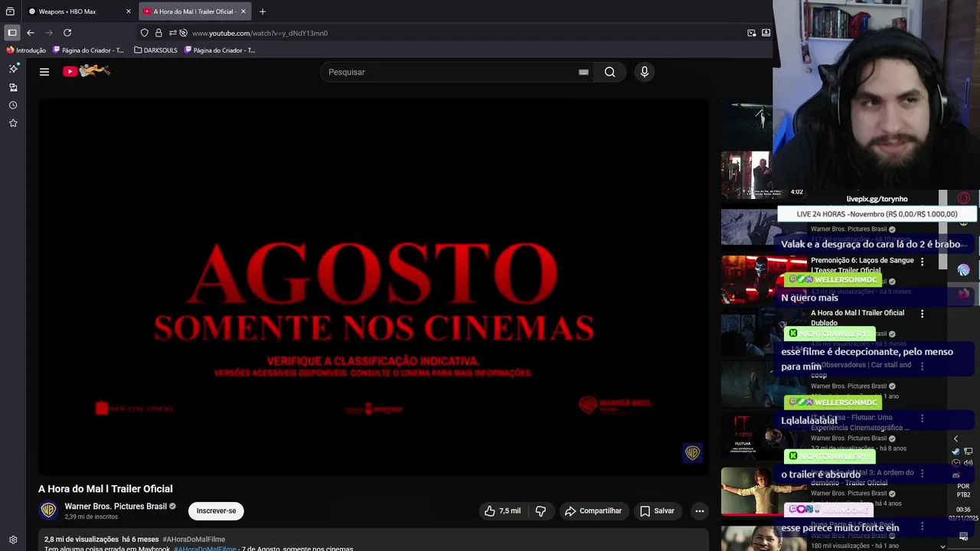The width and height of the screenshot is (980, 551).
Task: Open the Premonição 6: Laços de Sangue title
Action: coord(862,265)
